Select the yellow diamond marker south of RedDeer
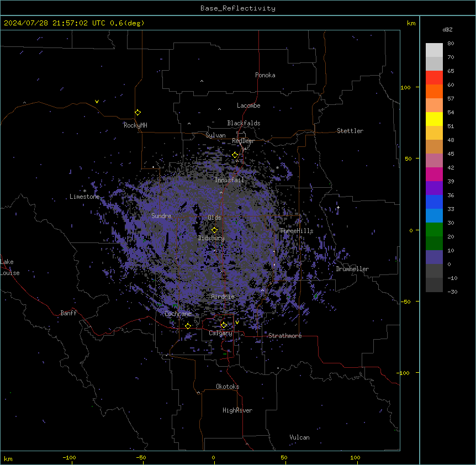476x465 pixels. pyautogui.click(x=235, y=155)
